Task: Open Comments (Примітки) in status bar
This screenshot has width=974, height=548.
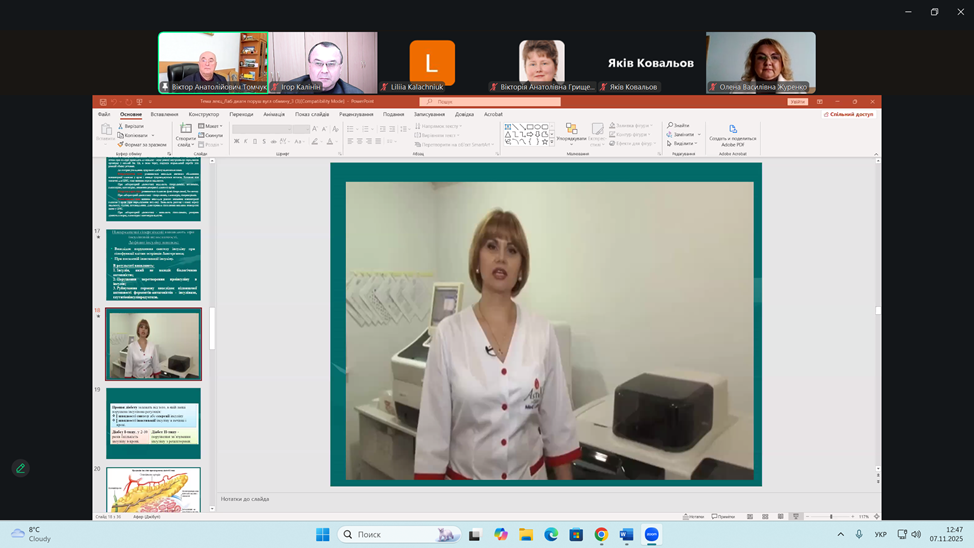Action: [x=723, y=516]
